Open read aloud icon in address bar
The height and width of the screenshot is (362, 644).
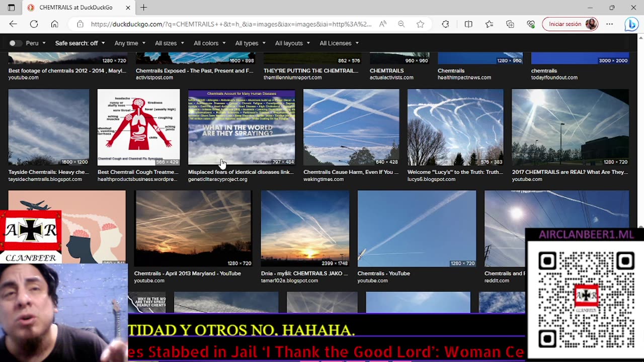[383, 24]
